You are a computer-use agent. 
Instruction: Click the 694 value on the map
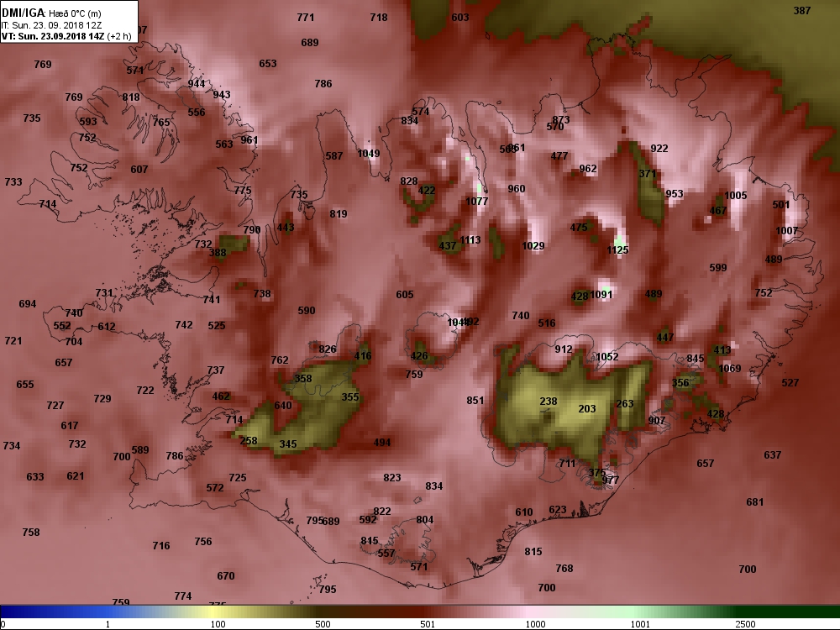click(x=28, y=304)
